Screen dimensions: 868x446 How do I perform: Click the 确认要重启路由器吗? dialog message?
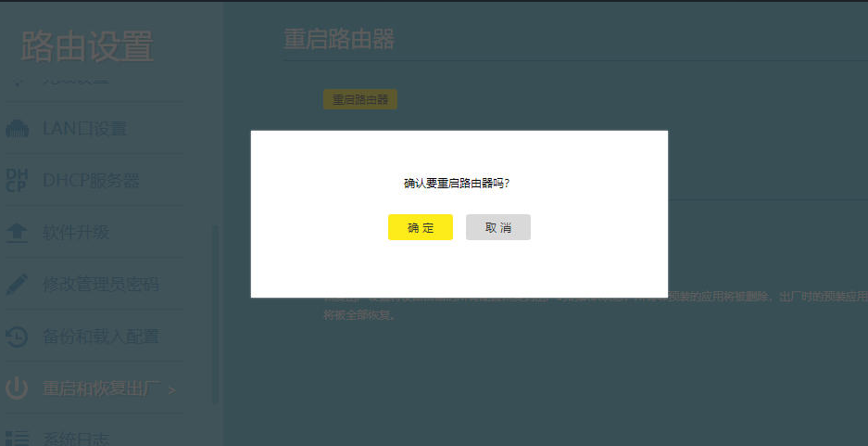tap(457, 183)
